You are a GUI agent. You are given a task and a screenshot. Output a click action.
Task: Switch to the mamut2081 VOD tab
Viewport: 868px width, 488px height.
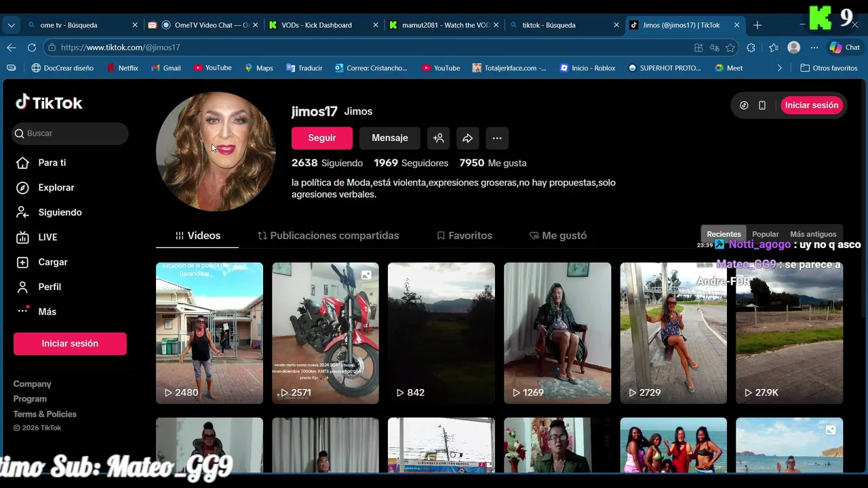pyautogui.click(x=444, y=25)
